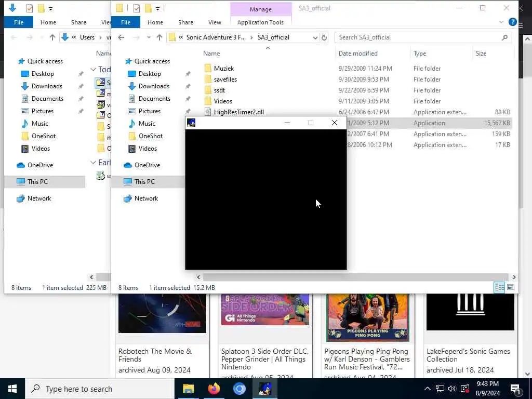Switch to large icons view layout
The image size is (532, 399).
pyautogui.click(x=510, y=287)
